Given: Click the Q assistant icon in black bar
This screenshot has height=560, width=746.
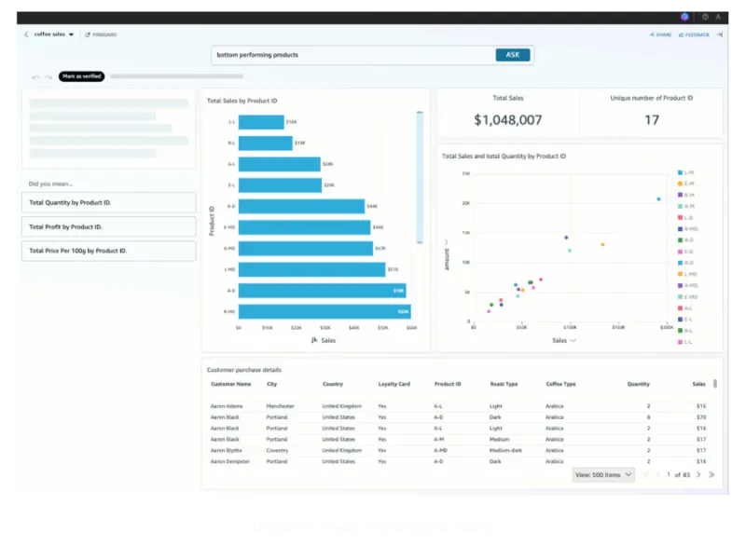Looking at the screenshot, I should [x=684, y=17].
